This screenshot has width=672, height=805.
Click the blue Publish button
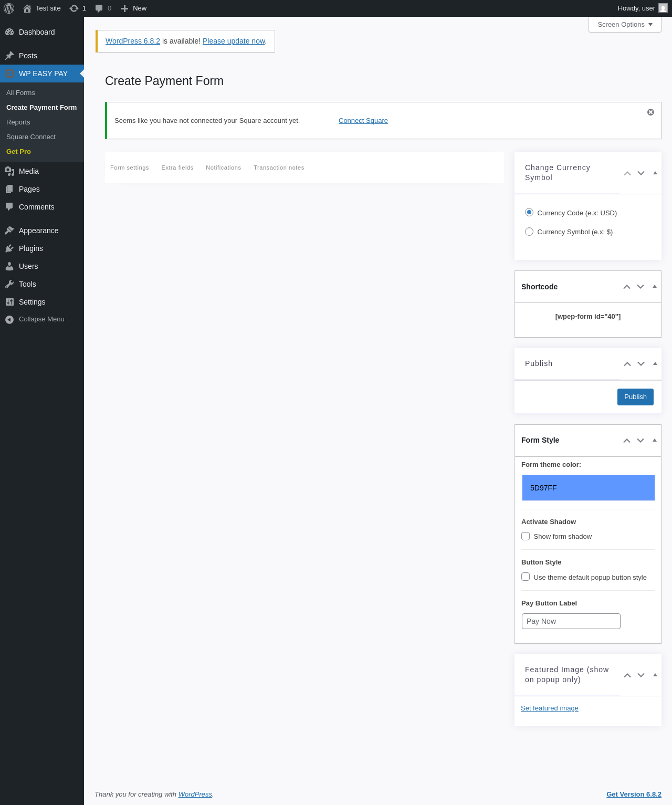tap(635, 397)
